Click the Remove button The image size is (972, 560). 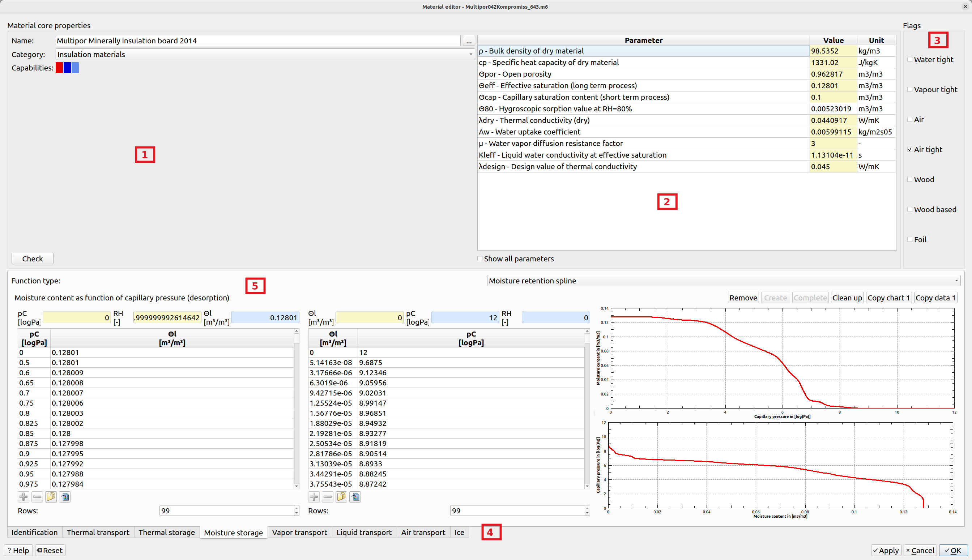(x=743, y=298)
